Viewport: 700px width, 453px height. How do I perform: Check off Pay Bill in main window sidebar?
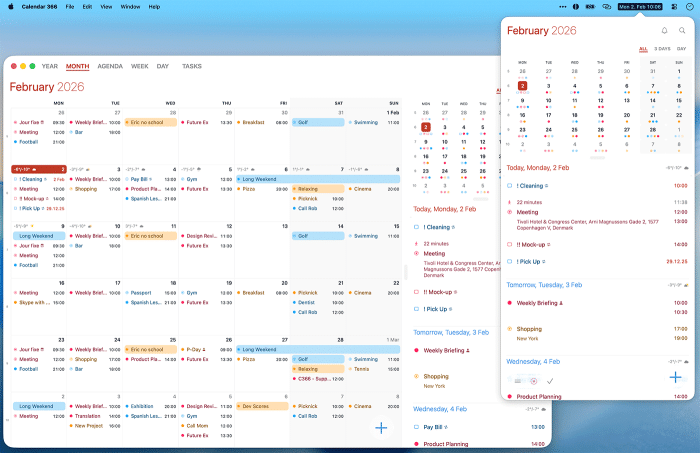pos(416,427)
